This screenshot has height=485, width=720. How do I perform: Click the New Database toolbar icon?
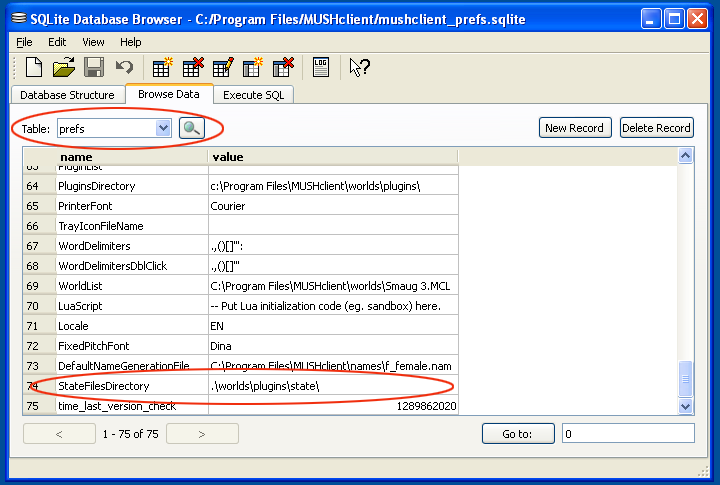point(34,68)
